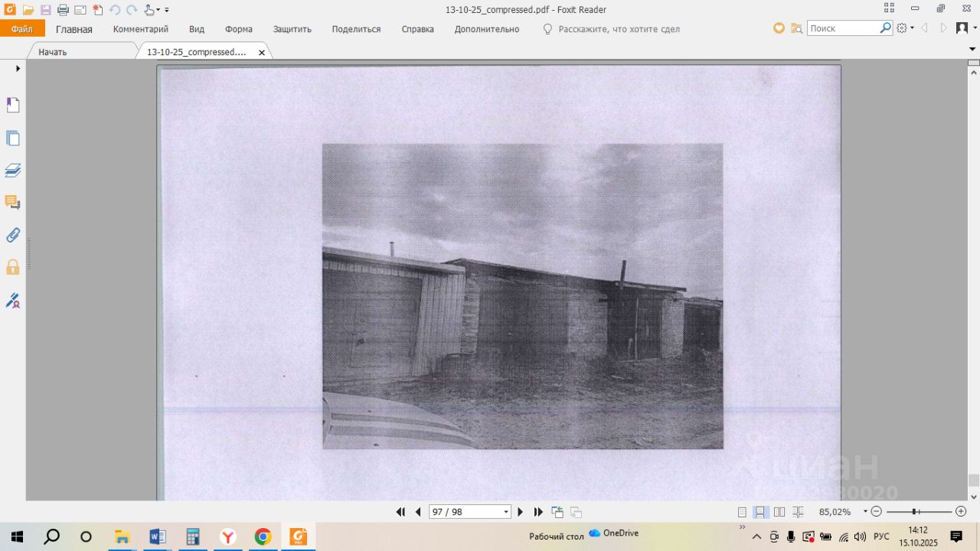Open the page number dropdown
The width and height of the screenshot is (980, 551).
506,512
